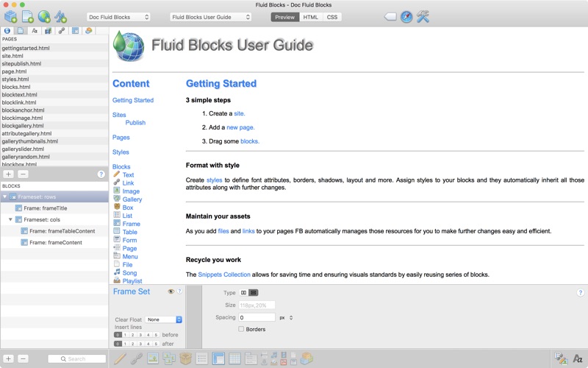
Task: Set insert lines after to 5
Action: [x=156, y=344]
